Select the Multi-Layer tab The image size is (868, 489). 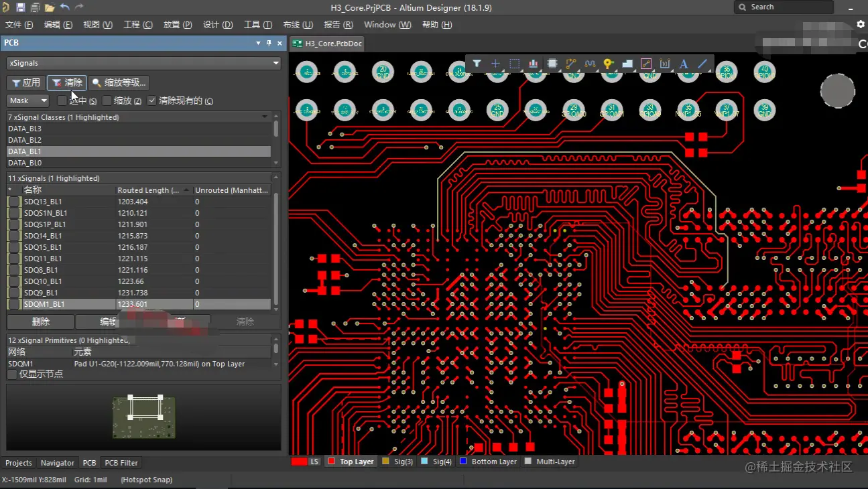tap(550, 462)
